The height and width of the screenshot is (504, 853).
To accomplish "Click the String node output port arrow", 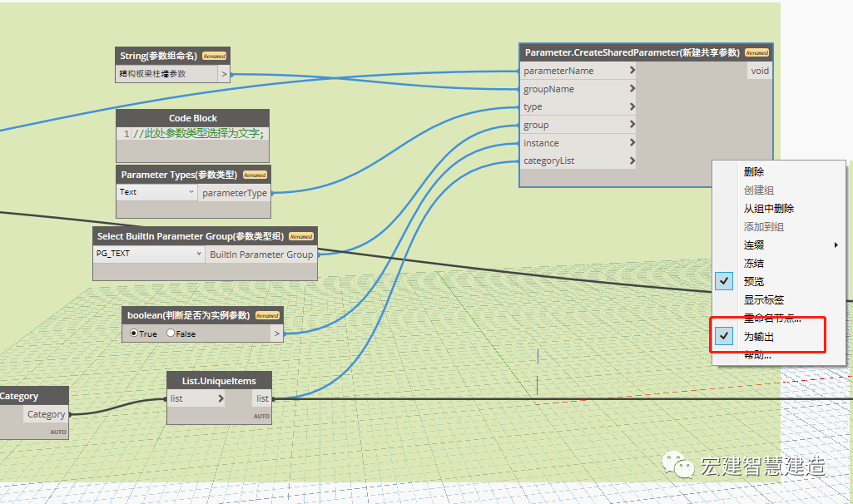I will click(224, 74).
